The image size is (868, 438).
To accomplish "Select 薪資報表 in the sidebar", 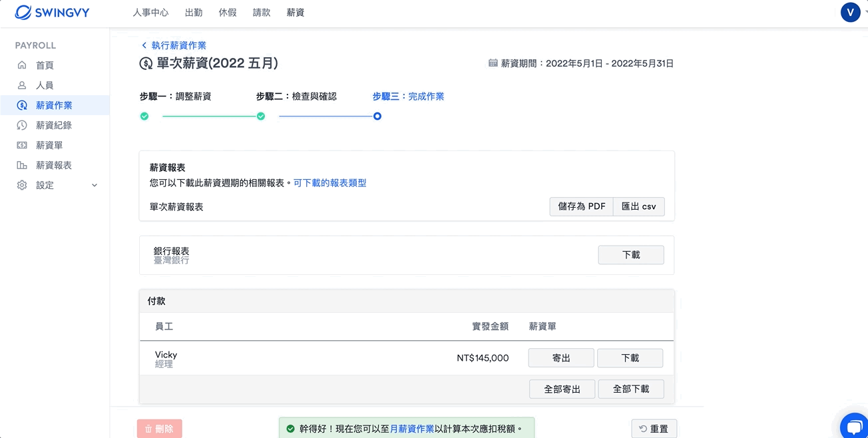I will pyautogui.click(x=54, y=165).
